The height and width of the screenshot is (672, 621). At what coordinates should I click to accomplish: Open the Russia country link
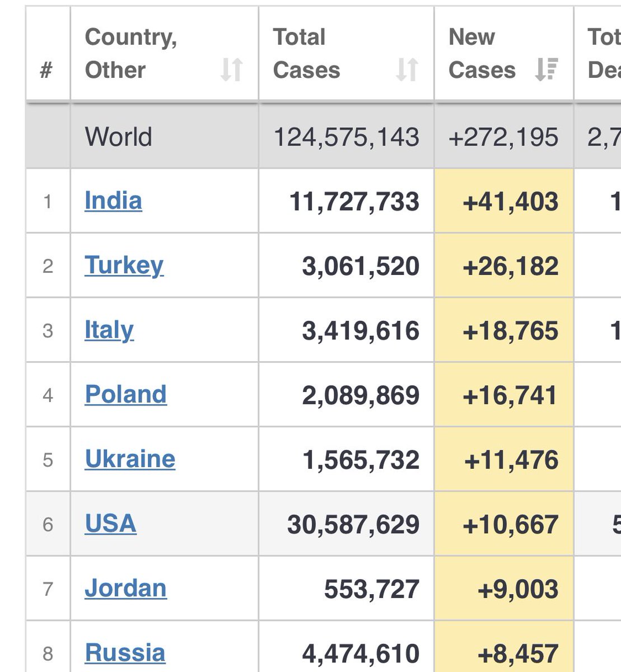click(125, 653)
